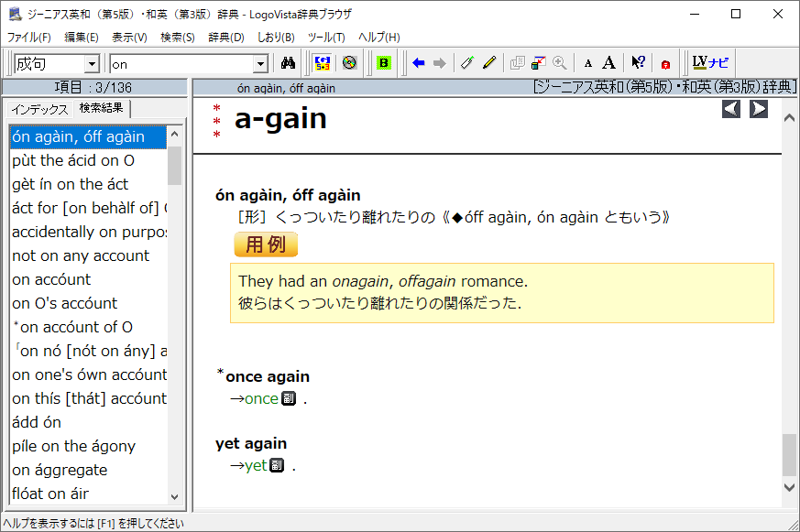Follow the green 'yet' cross-reference link
The width and height of the screenshot is (800, 532).
point(255,466)
